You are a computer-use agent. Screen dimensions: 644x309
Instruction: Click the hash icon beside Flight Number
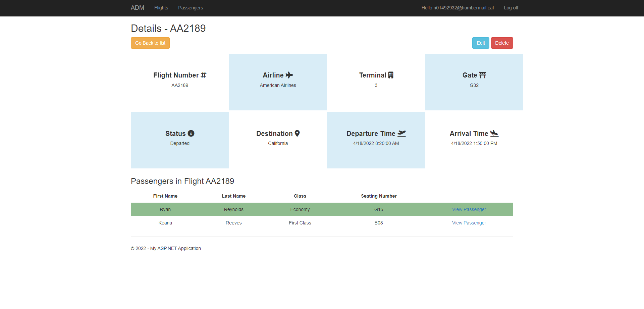click(x=204, y=75)
